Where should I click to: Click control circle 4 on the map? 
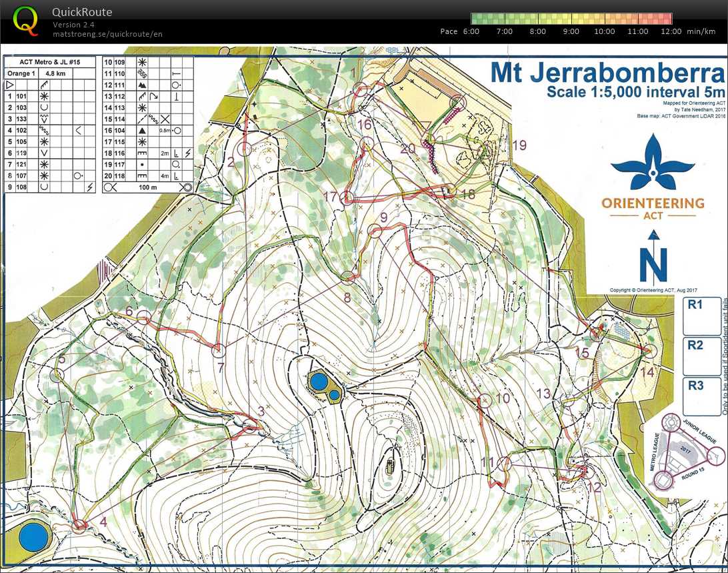point(80,525)
